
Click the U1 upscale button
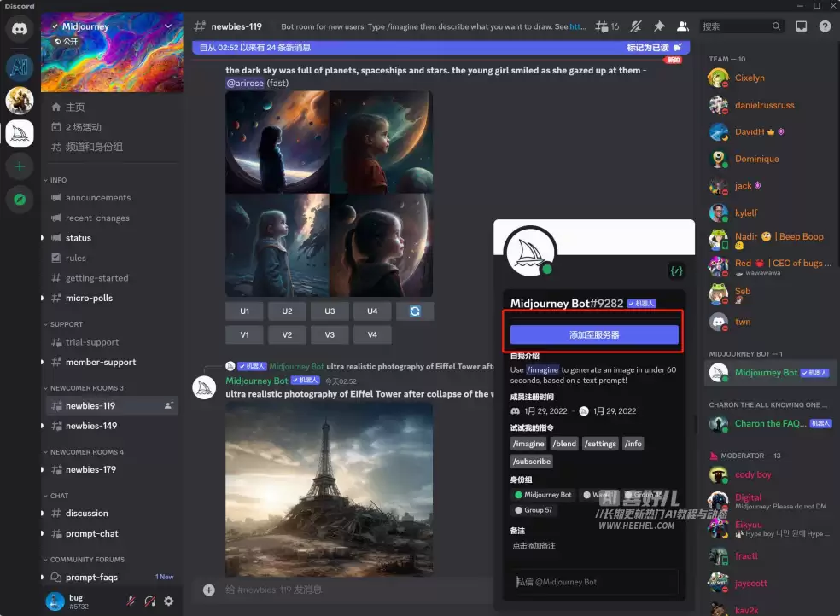[x=244, y=311]
